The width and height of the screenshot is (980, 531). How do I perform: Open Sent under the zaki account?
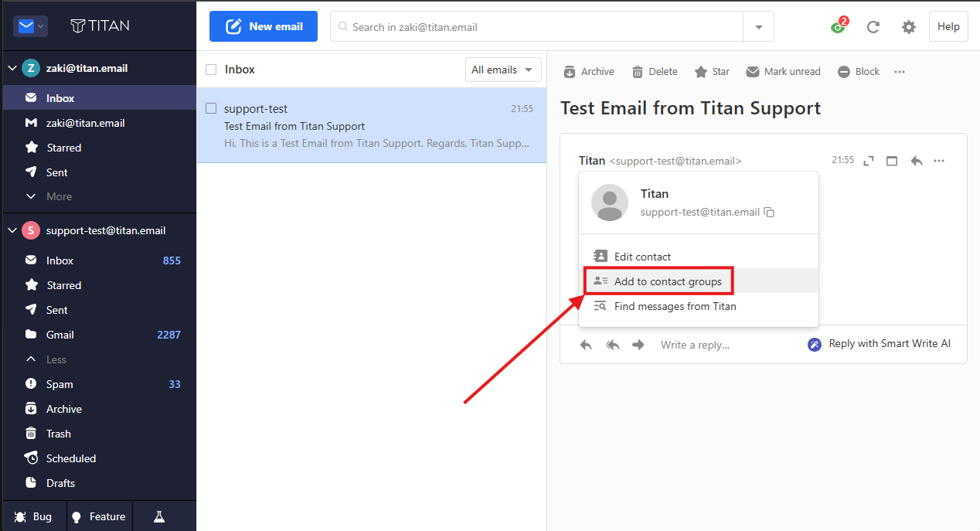coord(98,172)
